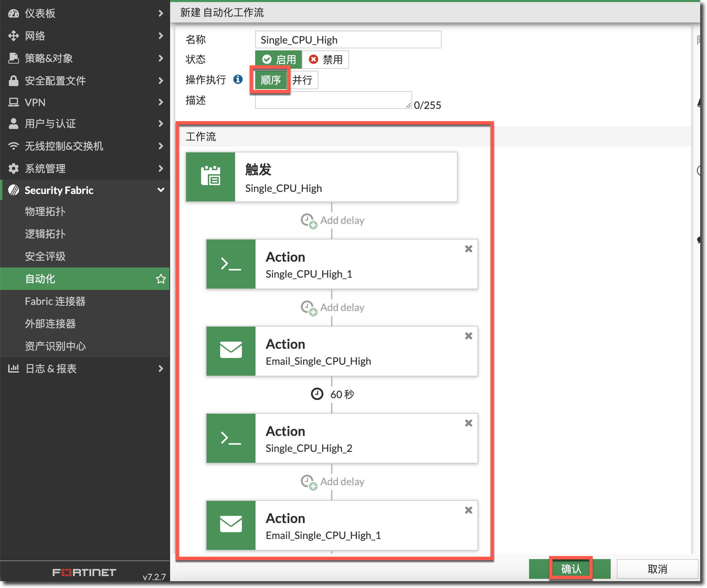Click 确认 to save the workflow
The height and width of the screenshot is (588, 707).
coord(571,569)
